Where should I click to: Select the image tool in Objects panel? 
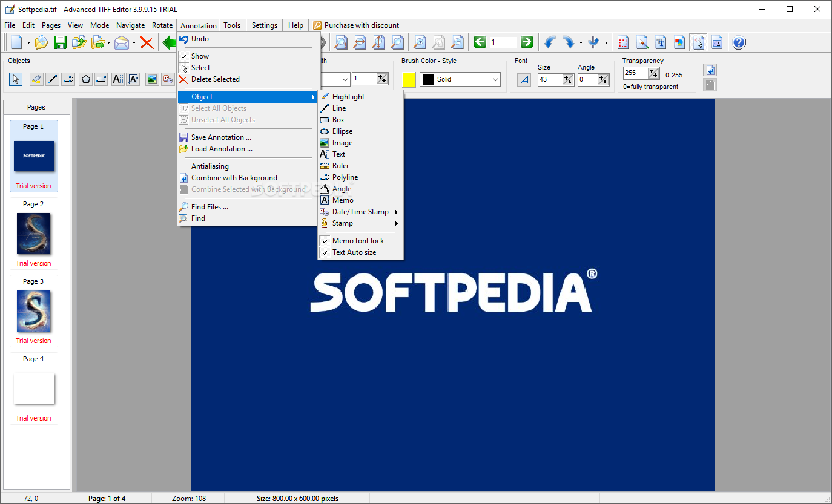pyautogui.click(x=152, y=79)
